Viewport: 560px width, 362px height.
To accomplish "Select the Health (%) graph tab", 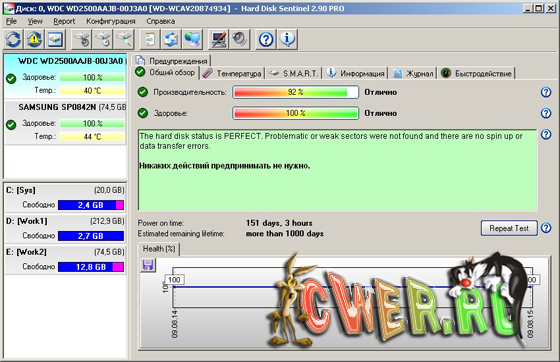I will point(159,249).
